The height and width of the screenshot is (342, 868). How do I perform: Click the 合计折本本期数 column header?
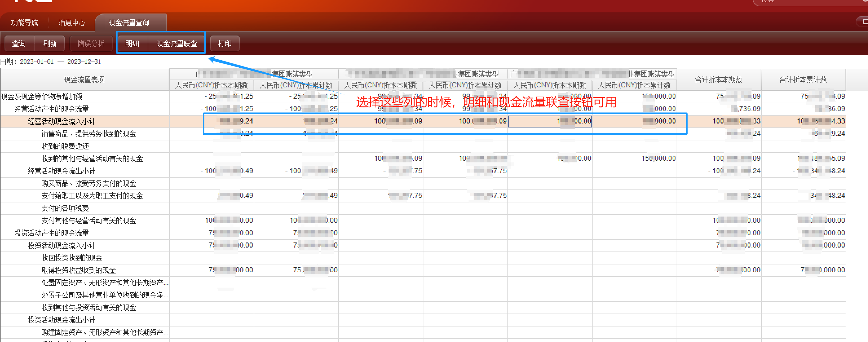click(718, 80)
